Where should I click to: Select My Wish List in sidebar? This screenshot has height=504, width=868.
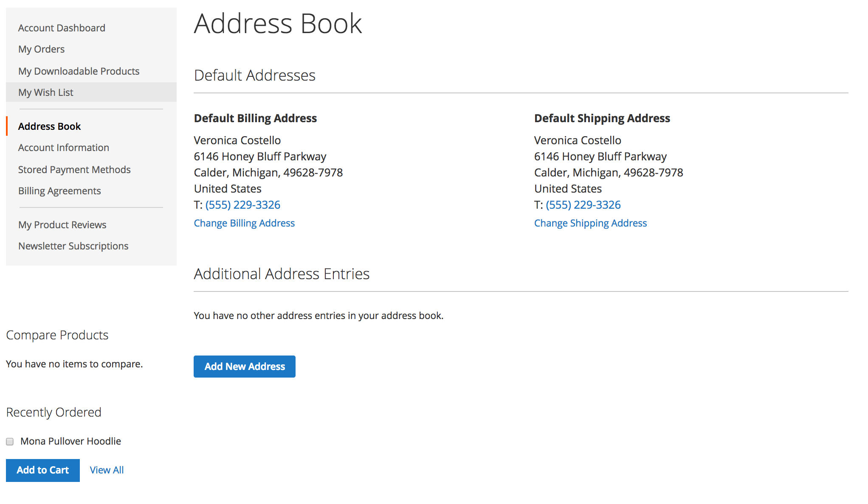tap(46, 92)
